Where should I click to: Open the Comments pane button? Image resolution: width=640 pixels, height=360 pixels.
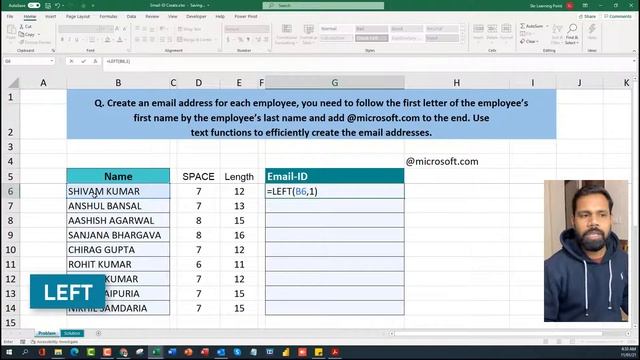[618, 16]
